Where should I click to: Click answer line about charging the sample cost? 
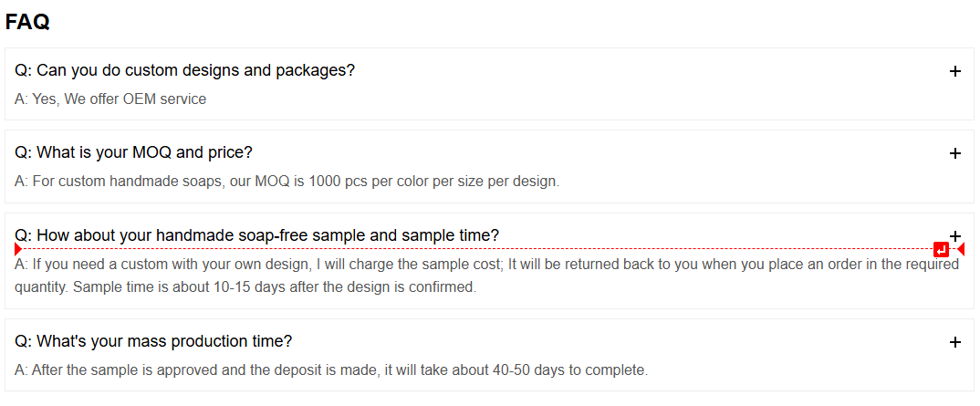click(x=487, y=264)
